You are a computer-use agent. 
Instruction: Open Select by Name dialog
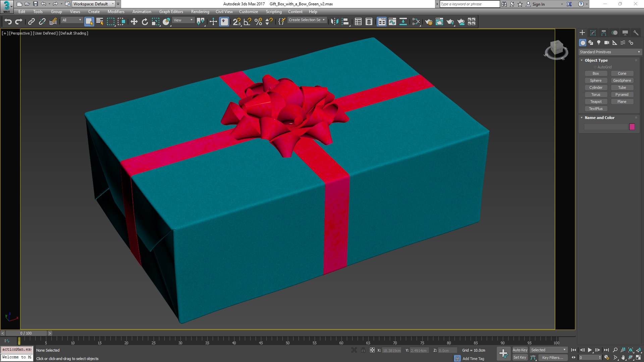[100, 22]
